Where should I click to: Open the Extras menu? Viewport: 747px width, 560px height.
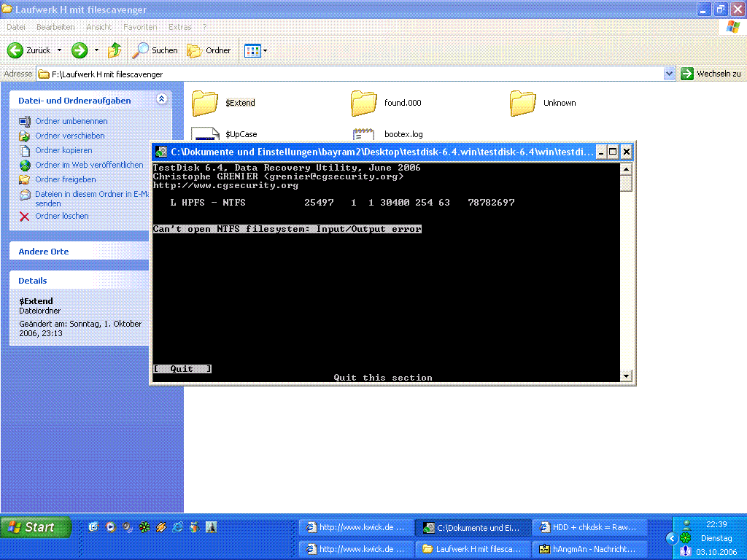click(x=180, y=27)
